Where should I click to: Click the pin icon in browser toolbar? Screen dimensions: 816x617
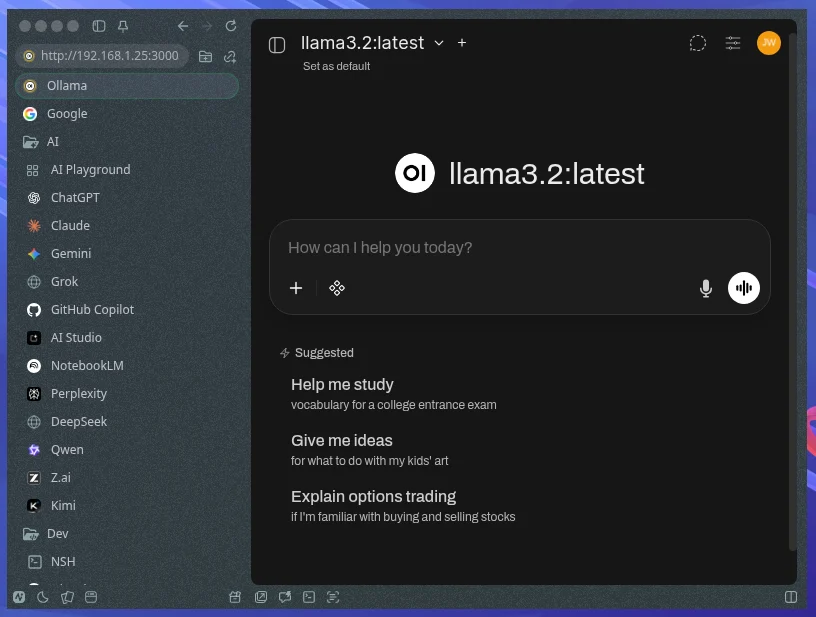123,26
